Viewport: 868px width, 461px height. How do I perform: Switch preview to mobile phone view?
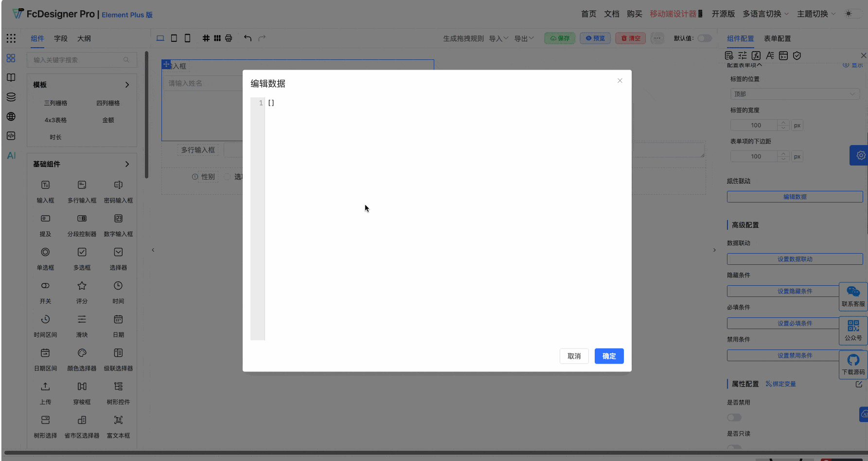(187, 38)
